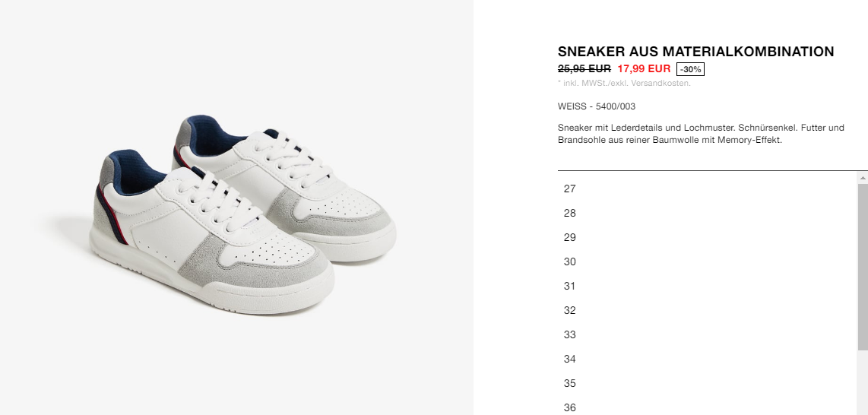The width and height of the screenshot is (868, 415).
Task: Choose size 30 from list
Action: [708, 261]
